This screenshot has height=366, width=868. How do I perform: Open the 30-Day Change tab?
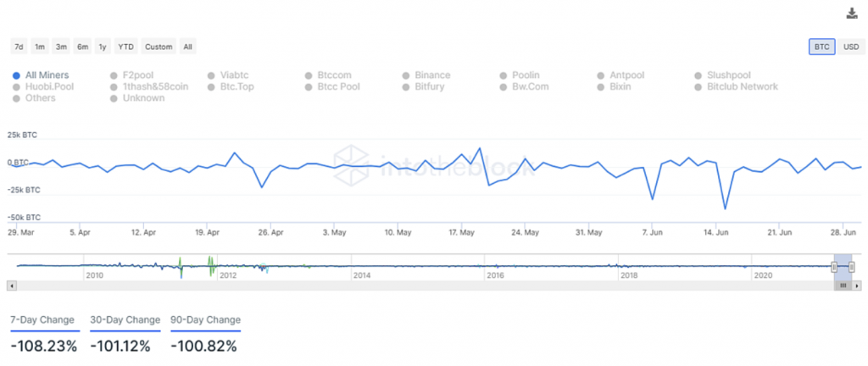point(125,320)
